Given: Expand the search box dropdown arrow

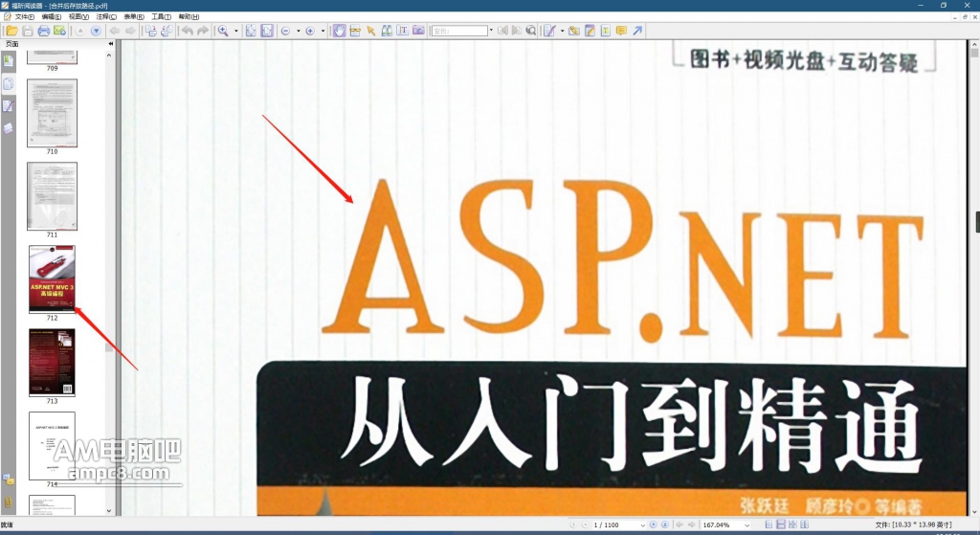Looking at the screenshot, I should pyautogui.click(x=491, y=31).
